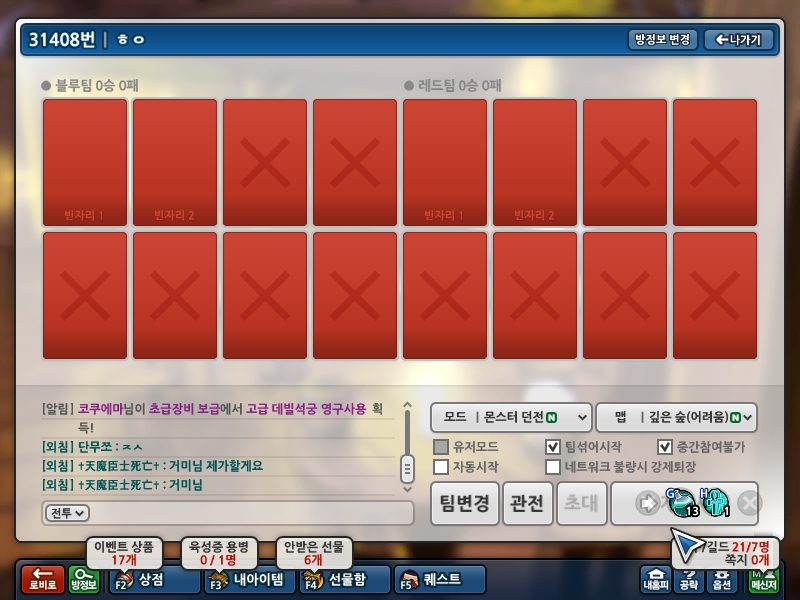Click the chat scrollbar handle

click(x=407, y=469)
